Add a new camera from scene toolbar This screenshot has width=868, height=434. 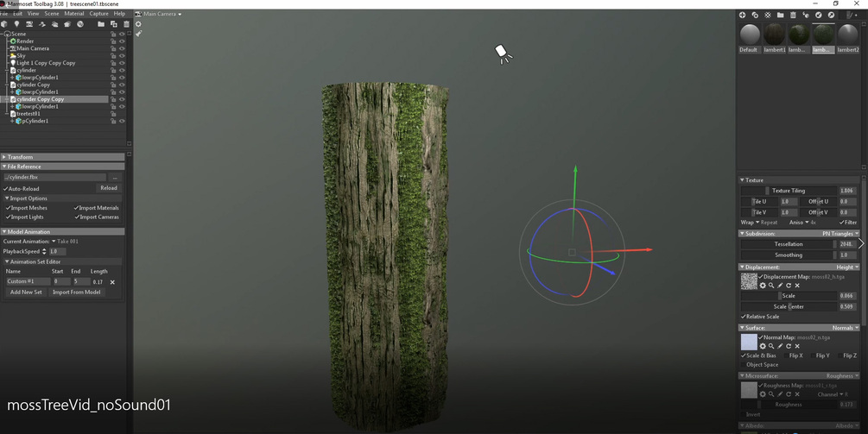[29, 24]
